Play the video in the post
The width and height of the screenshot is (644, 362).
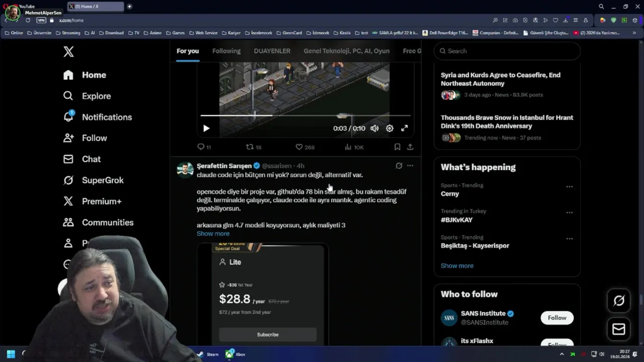206,128
